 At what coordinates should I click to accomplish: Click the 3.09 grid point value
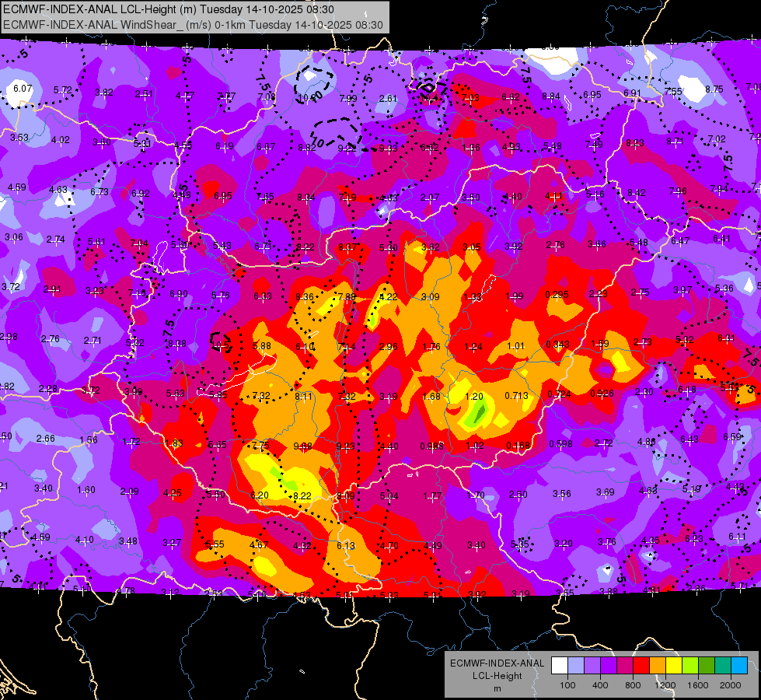point(430,297)
